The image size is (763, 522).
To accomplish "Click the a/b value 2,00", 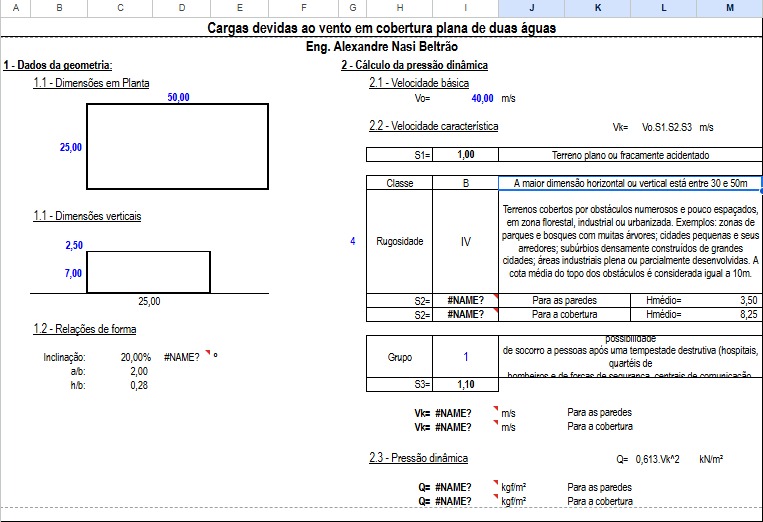I will 139,371.
